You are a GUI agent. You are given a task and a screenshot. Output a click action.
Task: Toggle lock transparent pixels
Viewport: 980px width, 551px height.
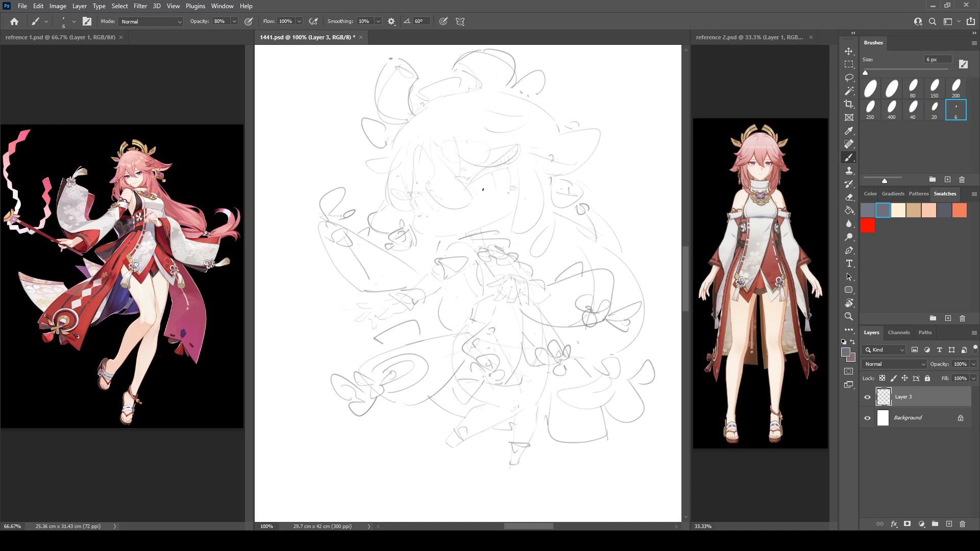pos(882,378)
